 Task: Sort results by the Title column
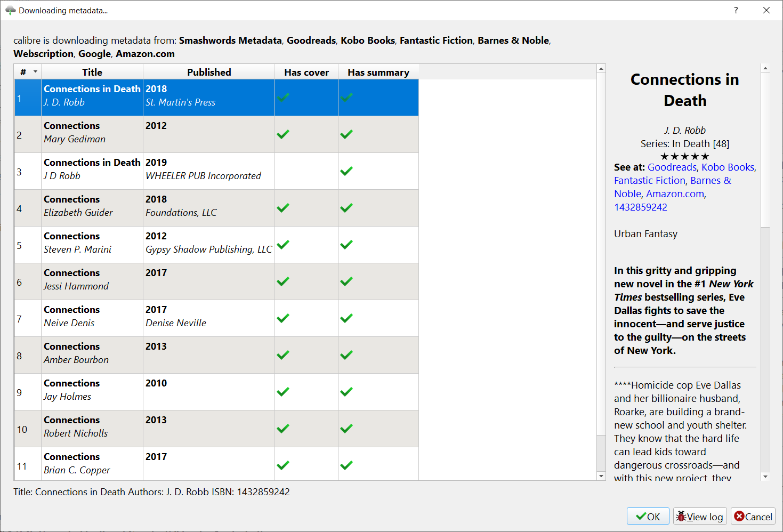coord(92,72)
